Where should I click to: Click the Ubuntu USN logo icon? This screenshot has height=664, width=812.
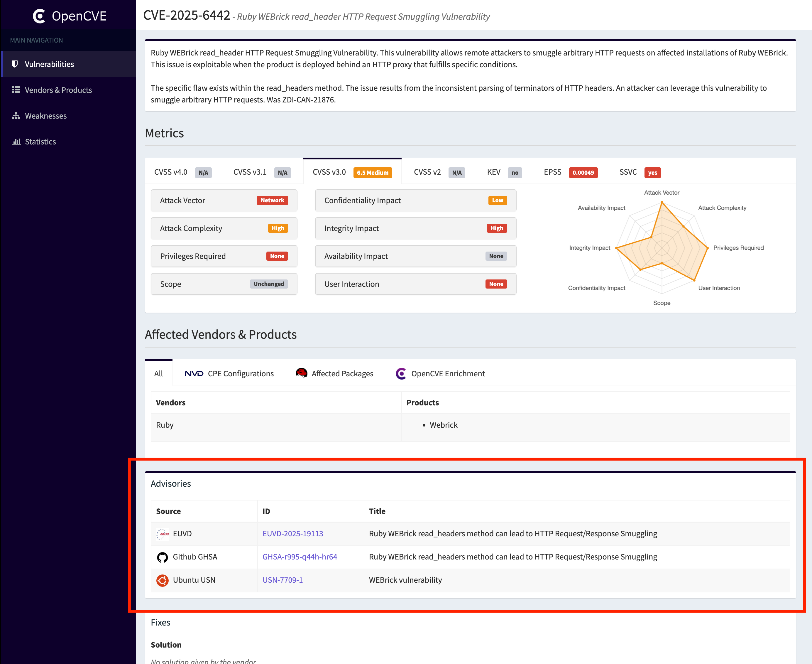point(163,580)
